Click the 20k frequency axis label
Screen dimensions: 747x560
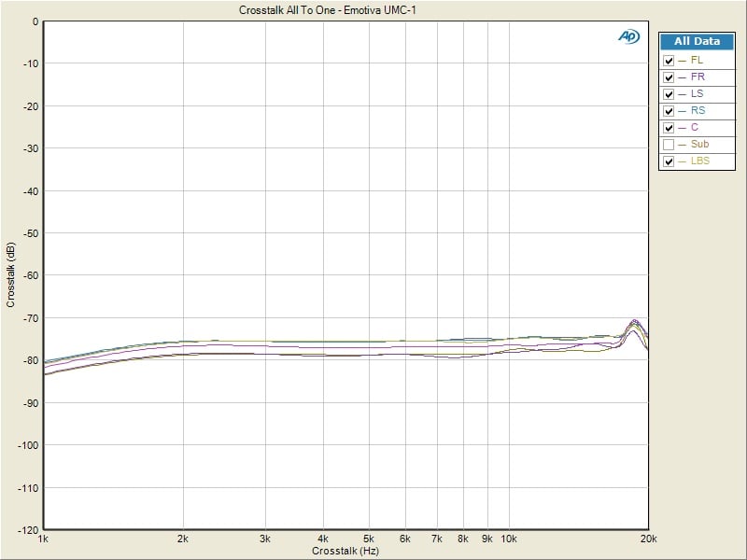(x=648, y=539)
